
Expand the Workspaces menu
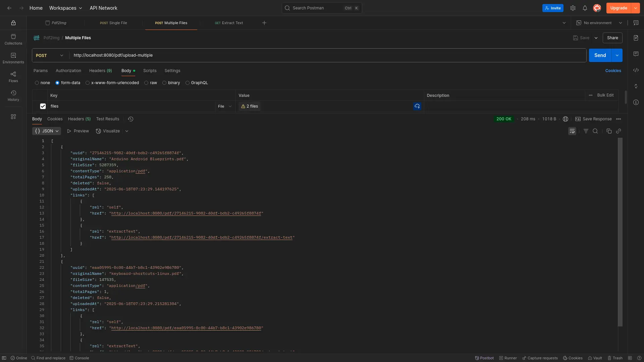(66, 8)
